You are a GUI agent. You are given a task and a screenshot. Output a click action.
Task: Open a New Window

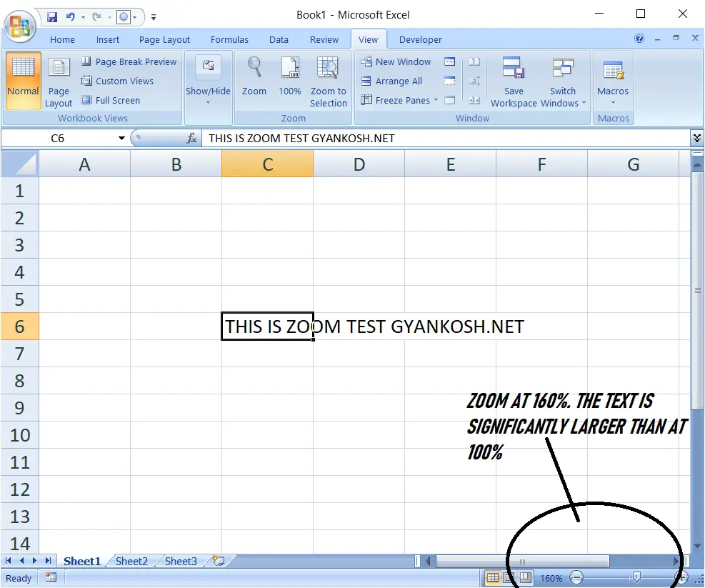coord(396,61)
